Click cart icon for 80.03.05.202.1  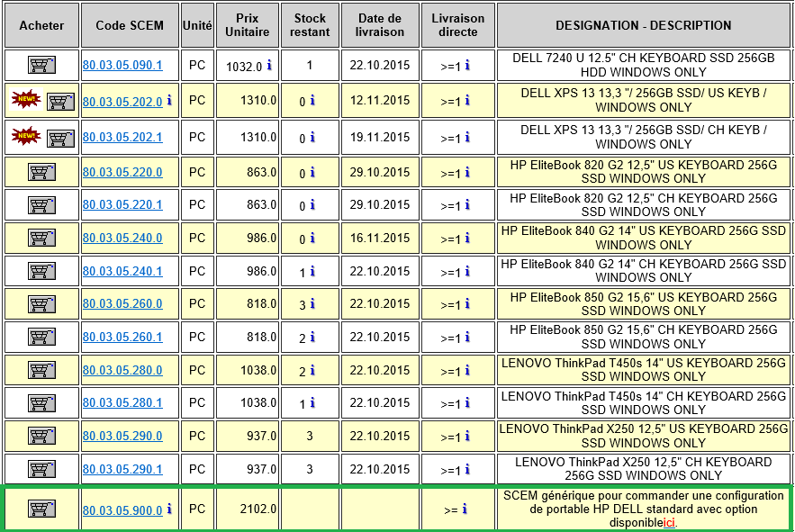tap(60, 138)
